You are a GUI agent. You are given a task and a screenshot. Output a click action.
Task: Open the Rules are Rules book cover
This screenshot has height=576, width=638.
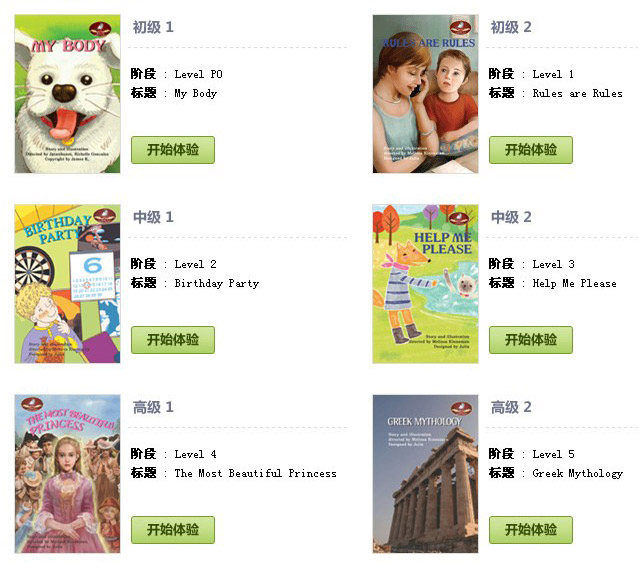coord(426,94)
